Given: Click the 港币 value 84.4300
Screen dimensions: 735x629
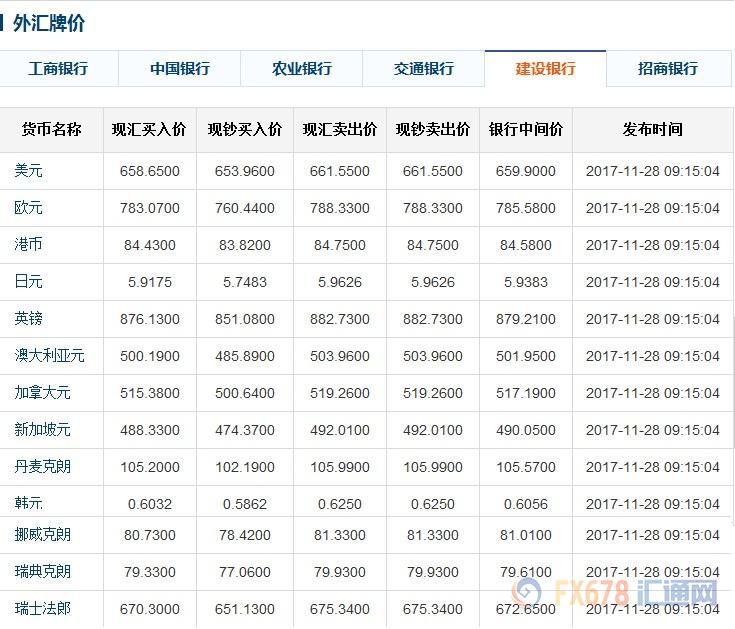Looking at the screenshot, I should click(x=150, y=245).
